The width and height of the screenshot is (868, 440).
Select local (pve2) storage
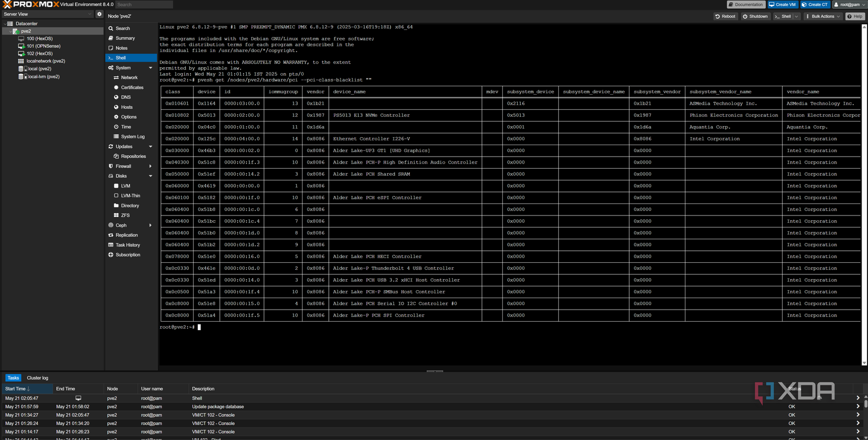tap(39, 69)
